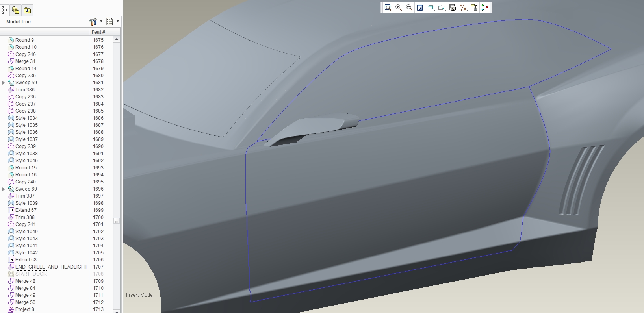Select the Merge 48 feature
Screen dimensions: 644x313
(x=25, y=281)
